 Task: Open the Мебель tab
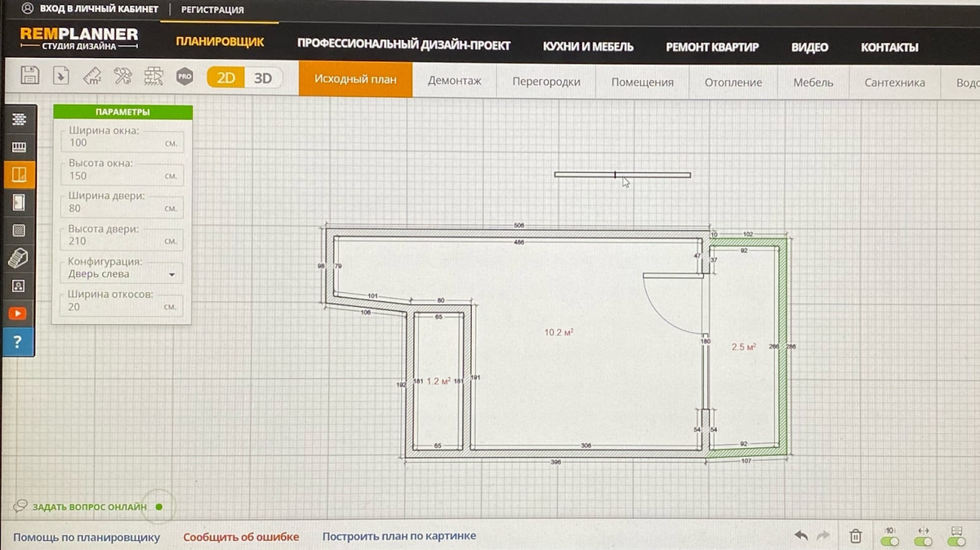813,82
